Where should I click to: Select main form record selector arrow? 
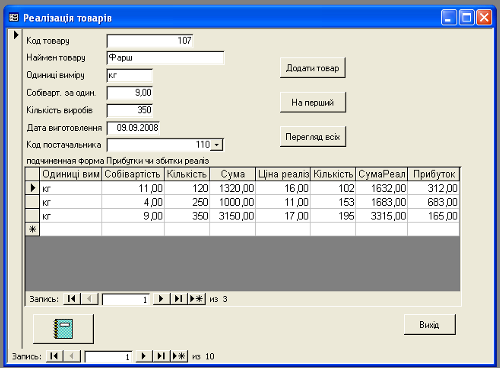click(15, 35)
